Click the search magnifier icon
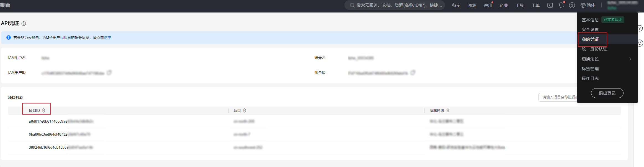 click(352, 5)
